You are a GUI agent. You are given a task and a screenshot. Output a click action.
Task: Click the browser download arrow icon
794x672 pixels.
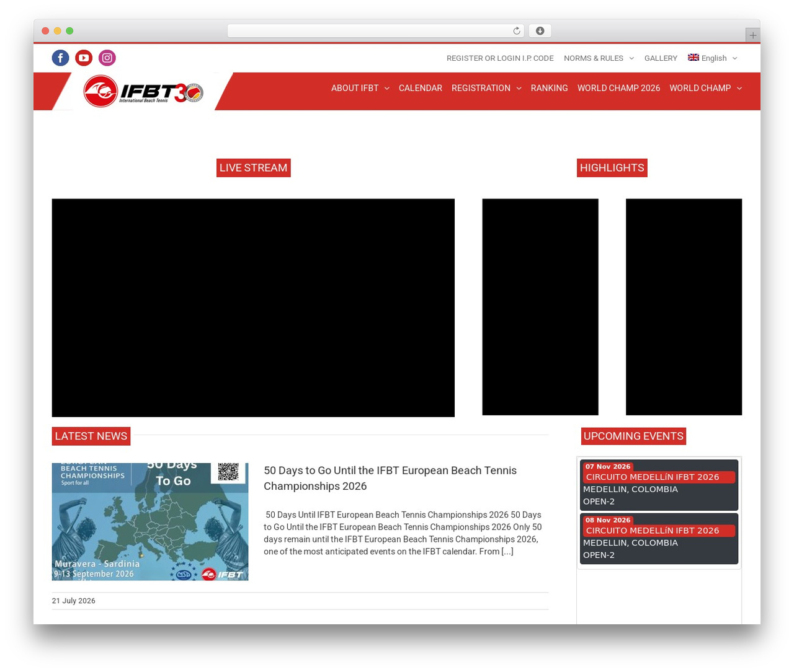540,31
